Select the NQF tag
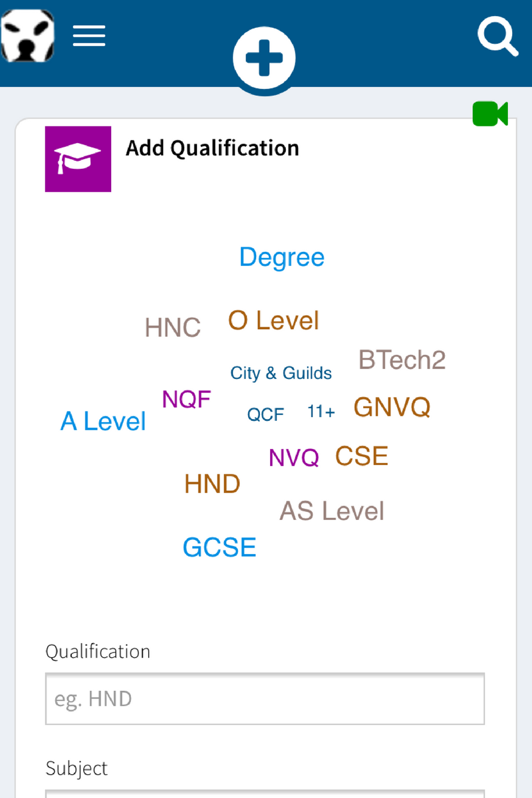Screen dimensions: 532x798 (x=187, y=400)
